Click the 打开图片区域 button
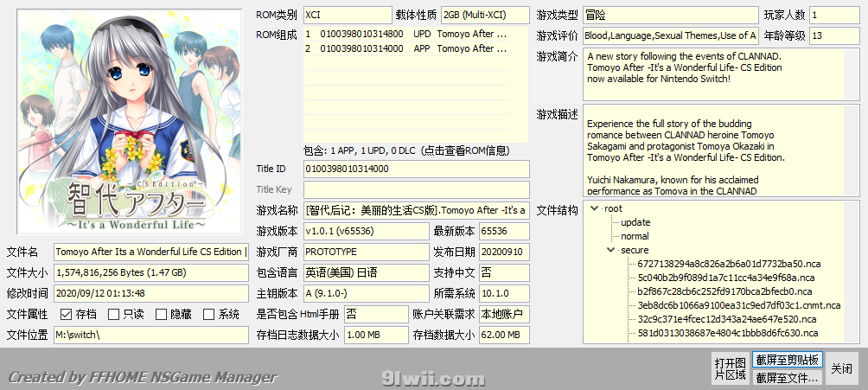 pyautogui.click(x=731, y=368)
